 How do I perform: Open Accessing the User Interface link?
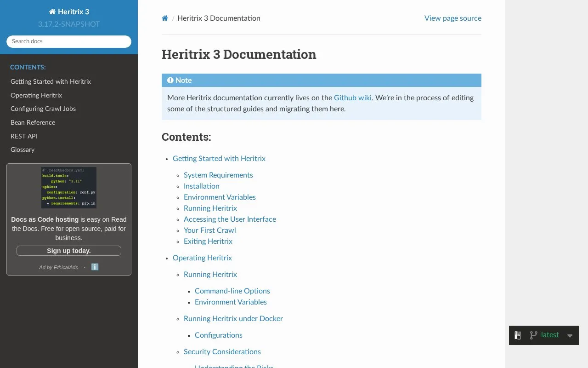[x=230, y=219]
